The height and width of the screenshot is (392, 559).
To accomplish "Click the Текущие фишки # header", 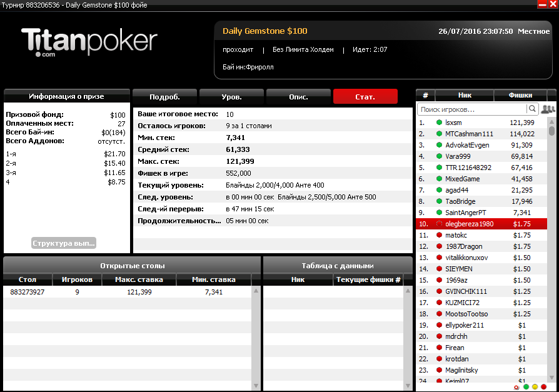I will click(368, 279).
